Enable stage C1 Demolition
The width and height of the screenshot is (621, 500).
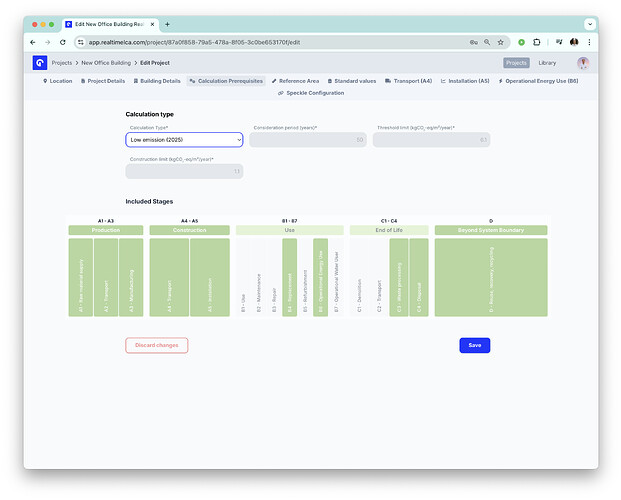[359, 277]
